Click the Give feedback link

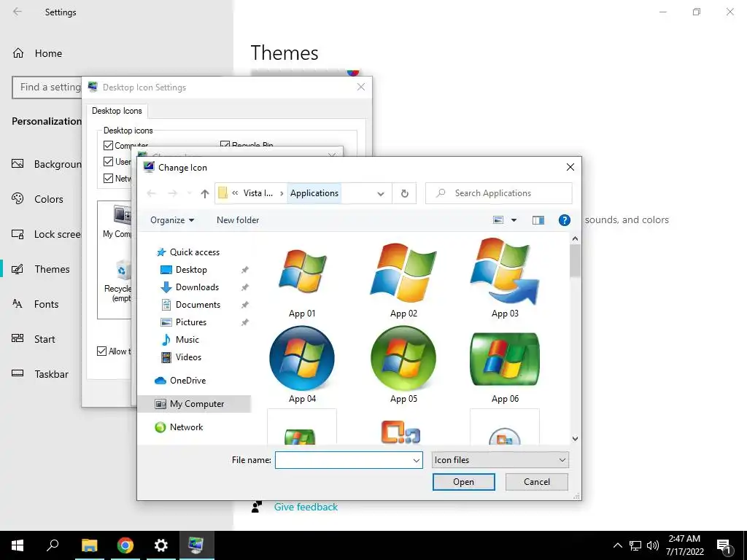click(x=306, y=507)
